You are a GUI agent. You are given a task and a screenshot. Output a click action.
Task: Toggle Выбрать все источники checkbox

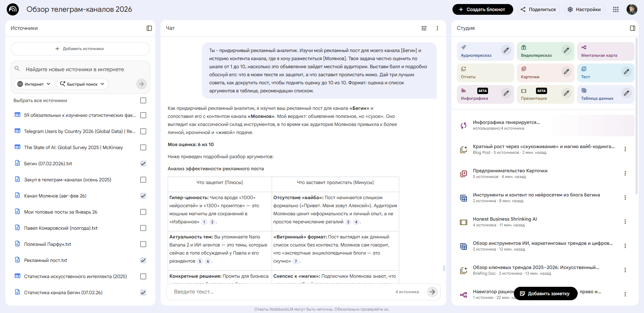(143, 100)
